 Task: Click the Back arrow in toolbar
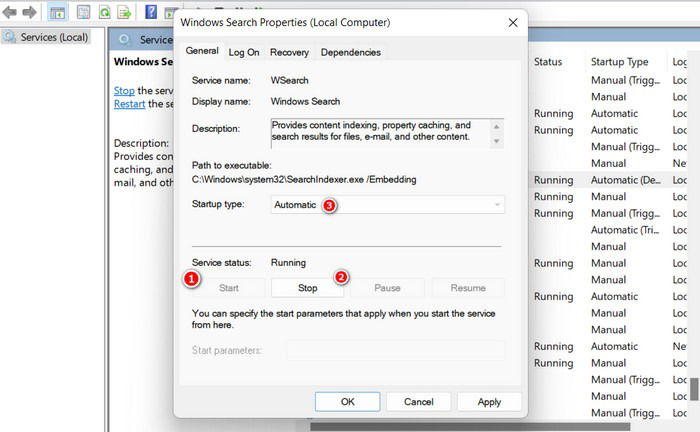(x=9, y=12)
